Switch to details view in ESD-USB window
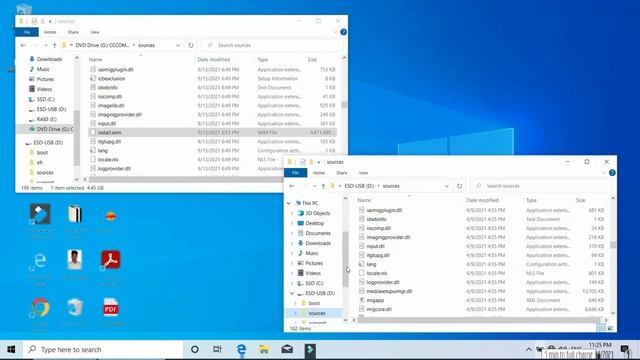Viewport: 640px width, 360px height. pos(601,328)
